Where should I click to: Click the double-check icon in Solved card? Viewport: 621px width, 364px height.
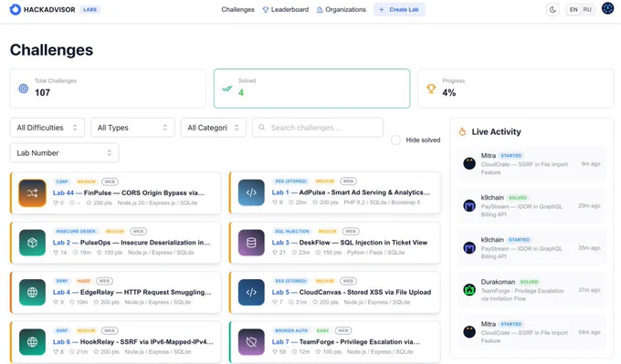(226, 88)
